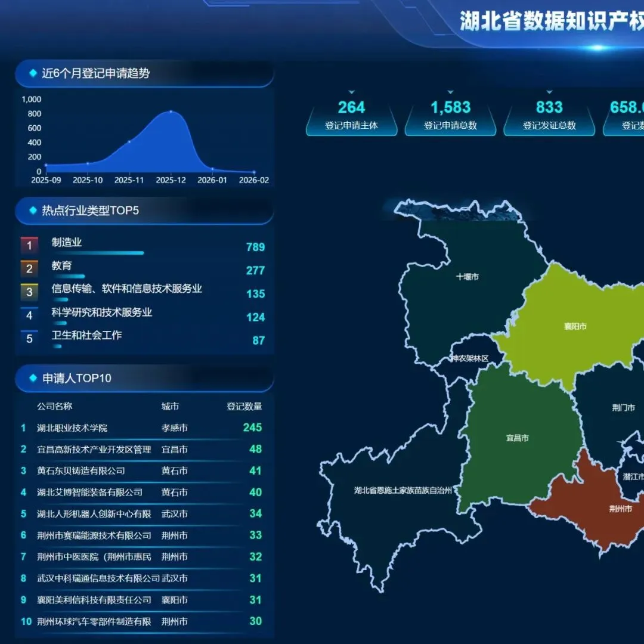Viewport: 644px width, 644px height.
Task: Select the rank 3 badge for 信息传输 industry
Action: tap(29, 292)
